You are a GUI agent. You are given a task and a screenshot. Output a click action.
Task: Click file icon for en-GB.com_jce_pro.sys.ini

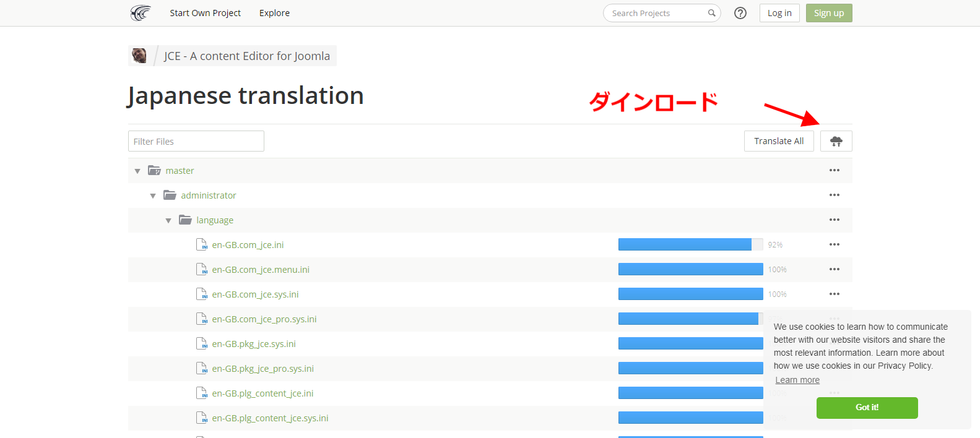click(x=202, y=319)
